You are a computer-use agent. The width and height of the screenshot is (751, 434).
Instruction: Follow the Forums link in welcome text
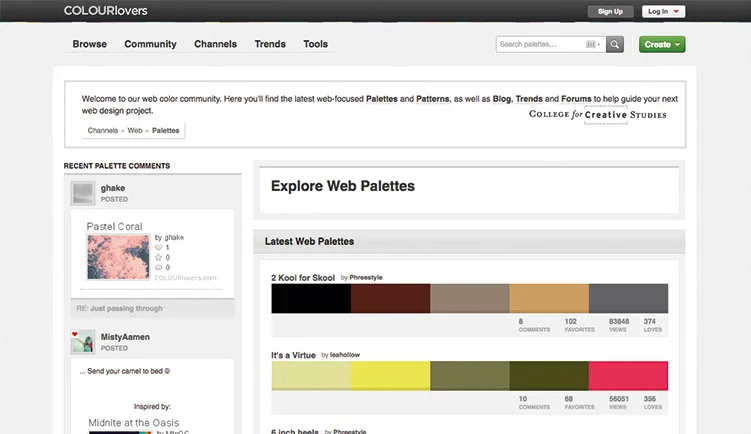tap(576, 99)
